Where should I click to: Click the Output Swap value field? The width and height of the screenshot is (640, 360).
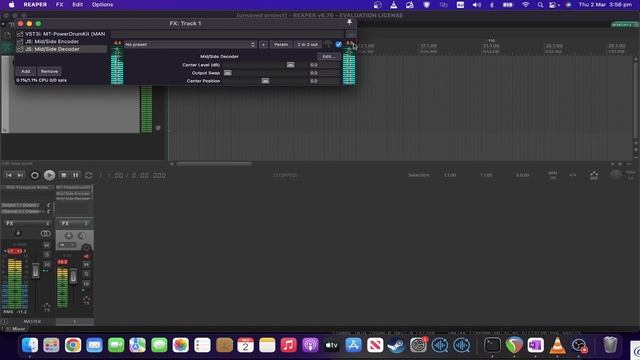pyautogui.click(x=324, y=73)
